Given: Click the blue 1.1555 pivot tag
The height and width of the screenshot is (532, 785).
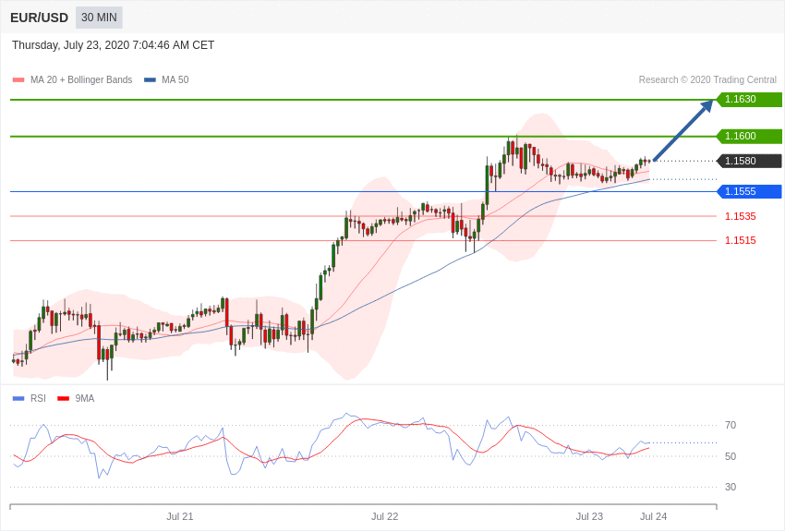Looking at the screenshot, I should pos(749,192).
